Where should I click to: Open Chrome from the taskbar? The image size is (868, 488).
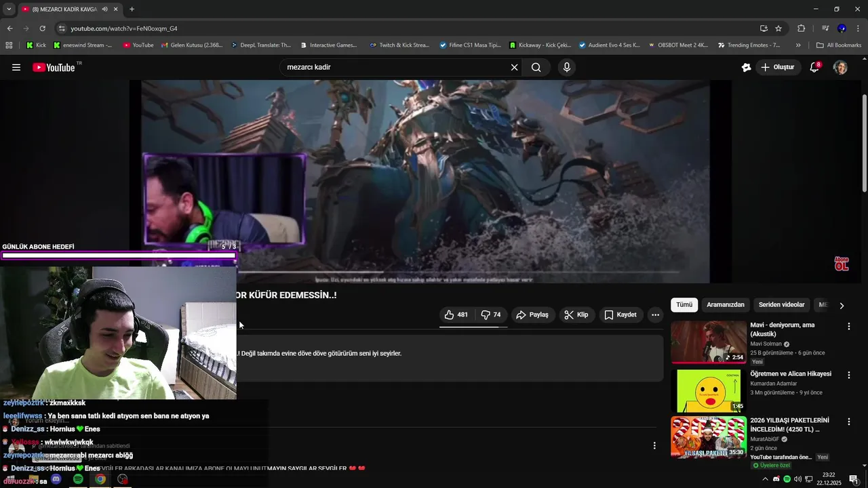click(100, 479)
